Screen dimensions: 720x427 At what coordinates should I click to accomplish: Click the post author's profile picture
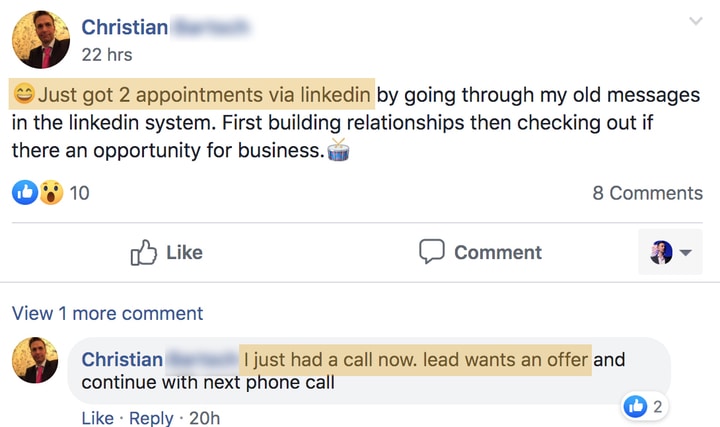(x=40, y=40)
